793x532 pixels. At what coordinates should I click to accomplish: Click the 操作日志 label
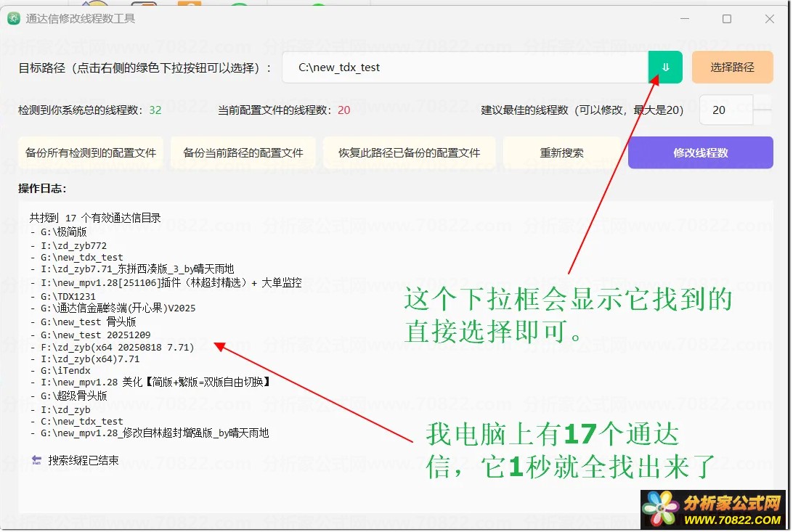[42, 189]
